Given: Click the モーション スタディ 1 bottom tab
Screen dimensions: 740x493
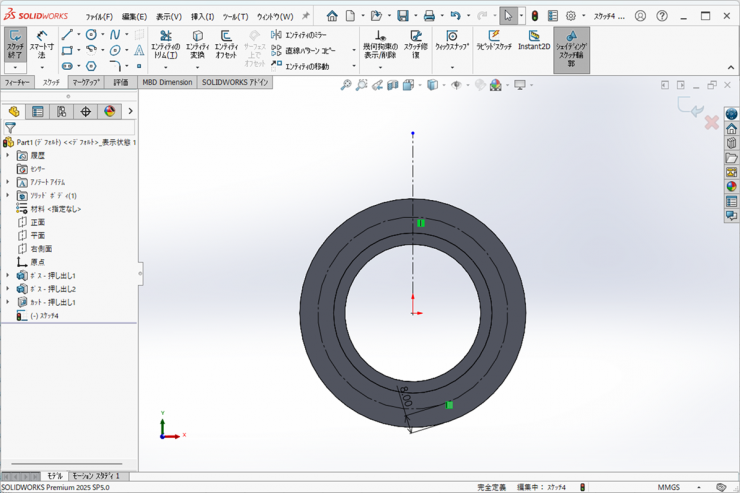Looking at the screenshot, I should tap(96, 476).
